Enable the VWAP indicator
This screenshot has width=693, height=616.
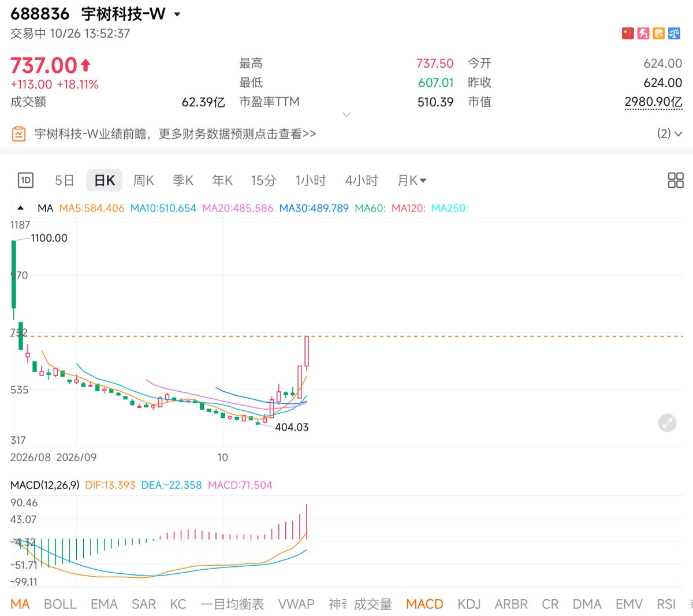point(296,604)
